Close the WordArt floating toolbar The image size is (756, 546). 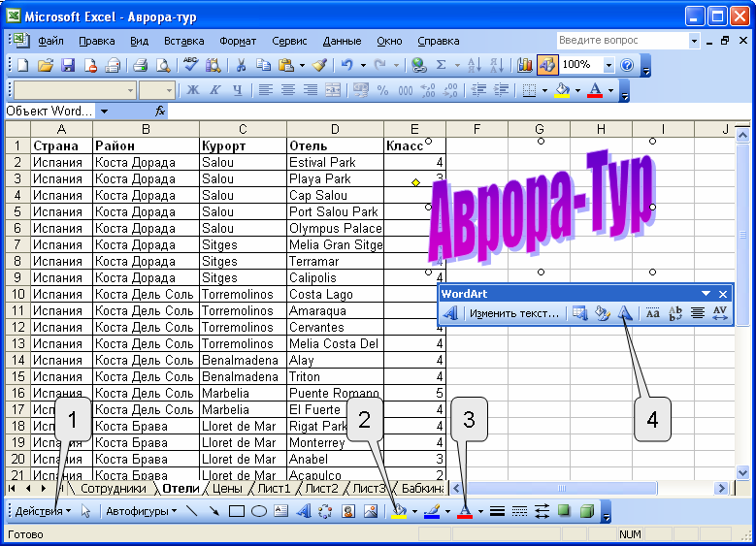click(x=723, y=294)
